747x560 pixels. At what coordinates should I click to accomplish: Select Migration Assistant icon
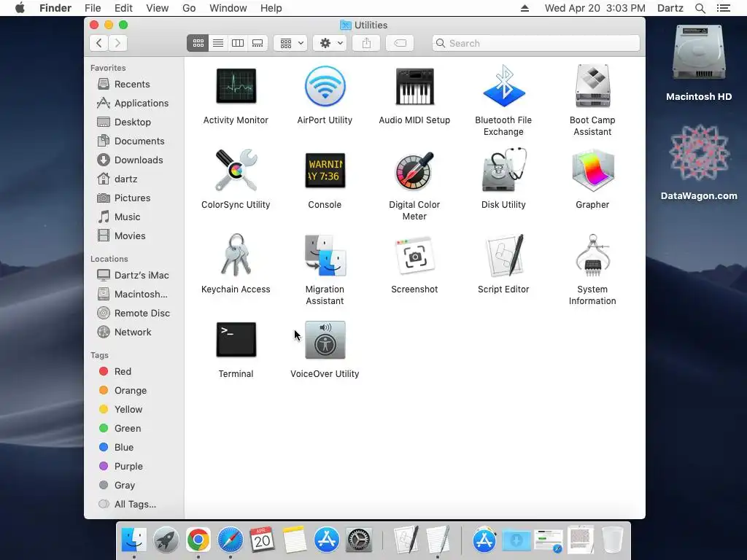325,254
